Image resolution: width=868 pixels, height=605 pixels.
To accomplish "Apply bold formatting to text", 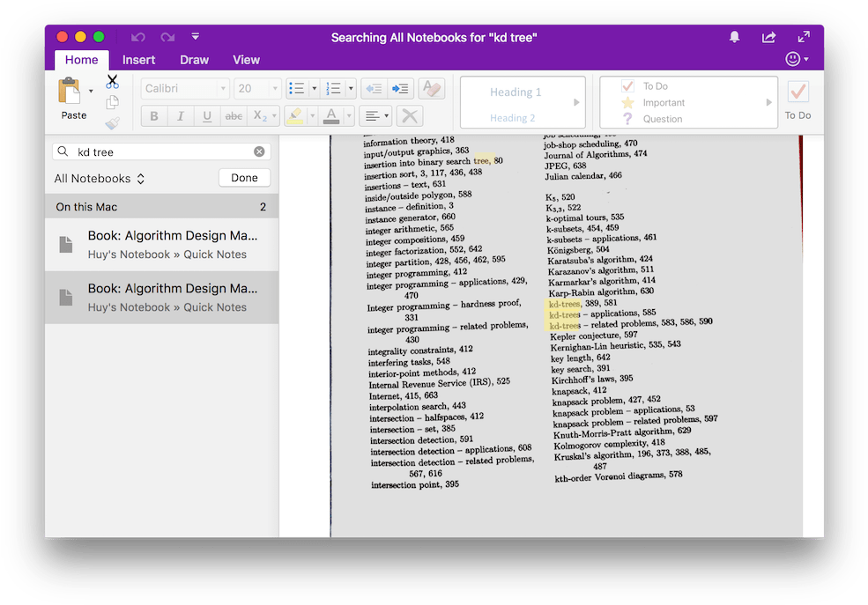I will 153,115.
